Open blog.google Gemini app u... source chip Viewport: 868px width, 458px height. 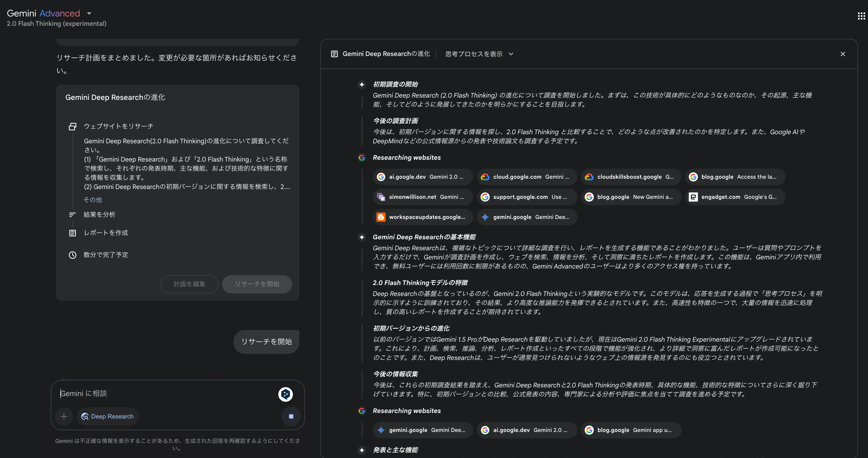(x=631, y=430)
